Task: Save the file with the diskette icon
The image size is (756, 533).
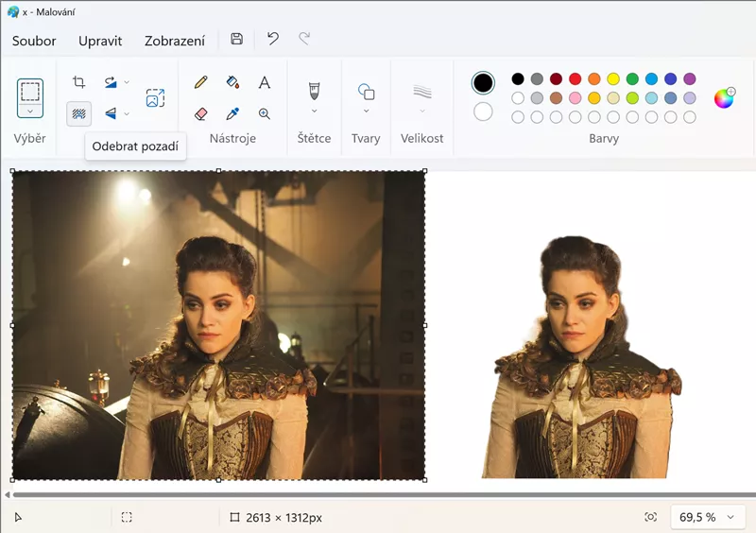Action: tap(236, 40)
